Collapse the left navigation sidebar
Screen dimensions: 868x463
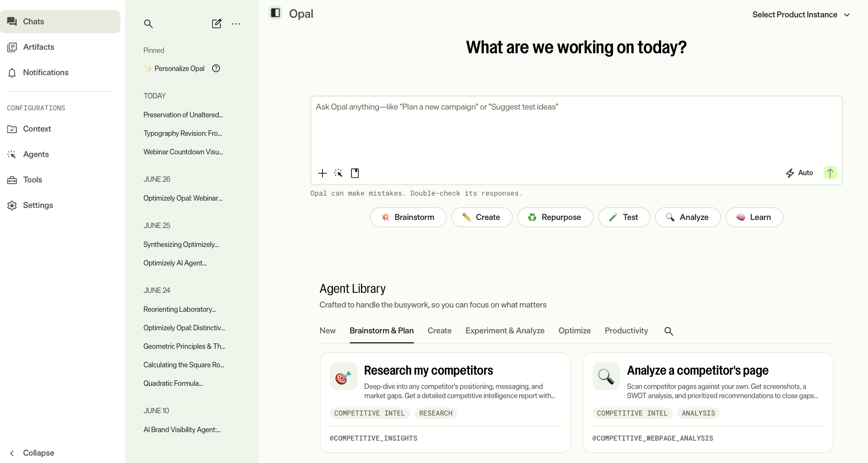31,453
